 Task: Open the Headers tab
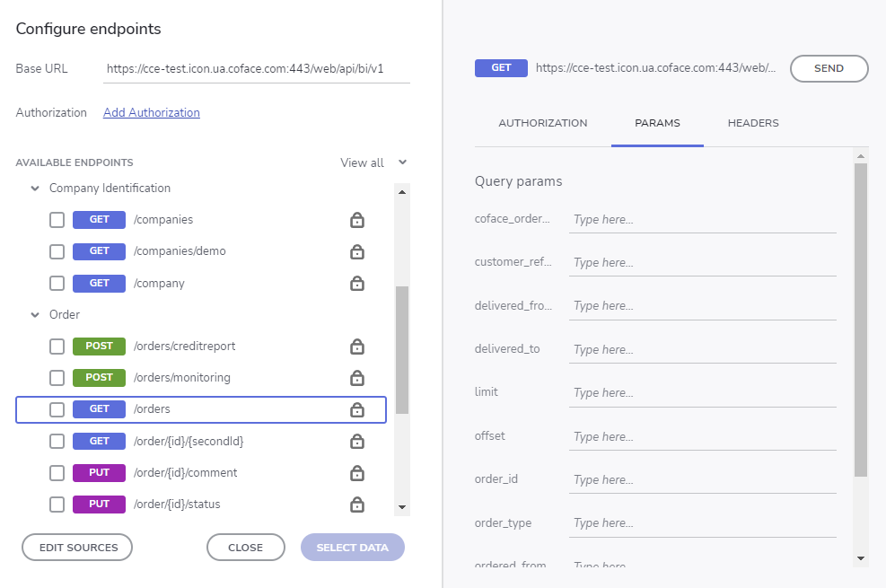click(752, 123)
